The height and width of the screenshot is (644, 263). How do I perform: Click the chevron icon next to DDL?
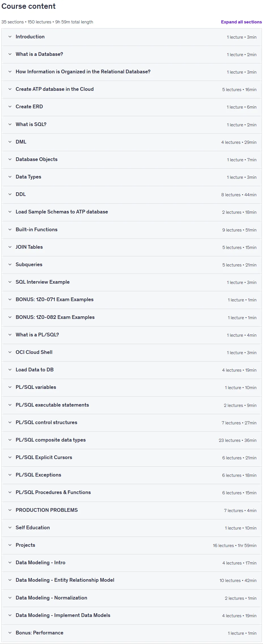(x=10, y=194)
